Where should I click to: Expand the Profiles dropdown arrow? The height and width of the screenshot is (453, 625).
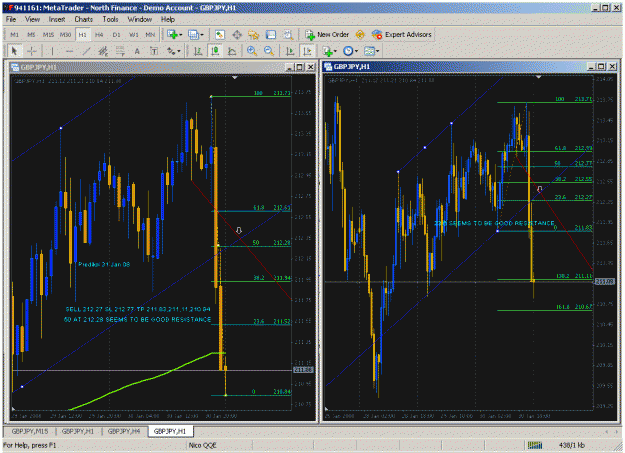(x=202, y=35)
